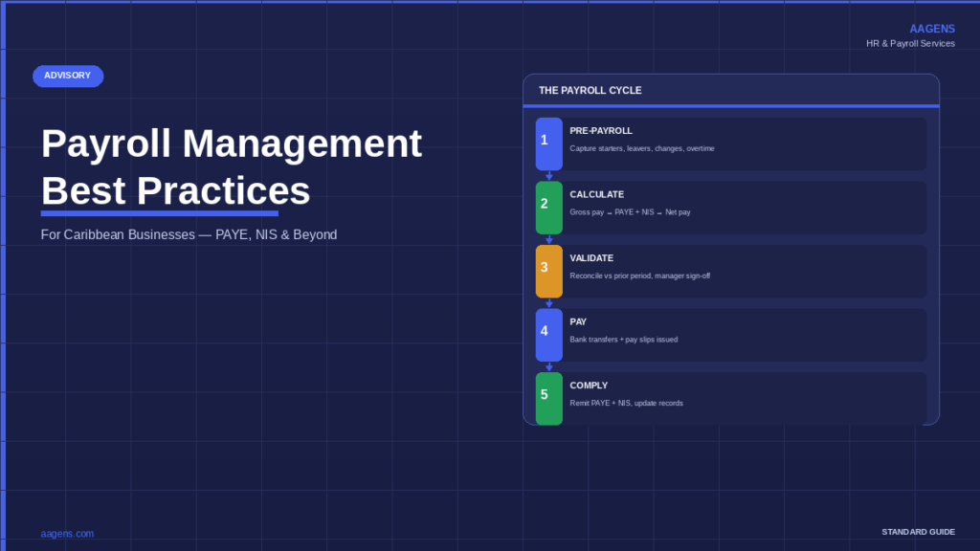Select the COMPLY step heading
Image resolution: width=980 pixels, height=551 pixels.
(589, 386)
